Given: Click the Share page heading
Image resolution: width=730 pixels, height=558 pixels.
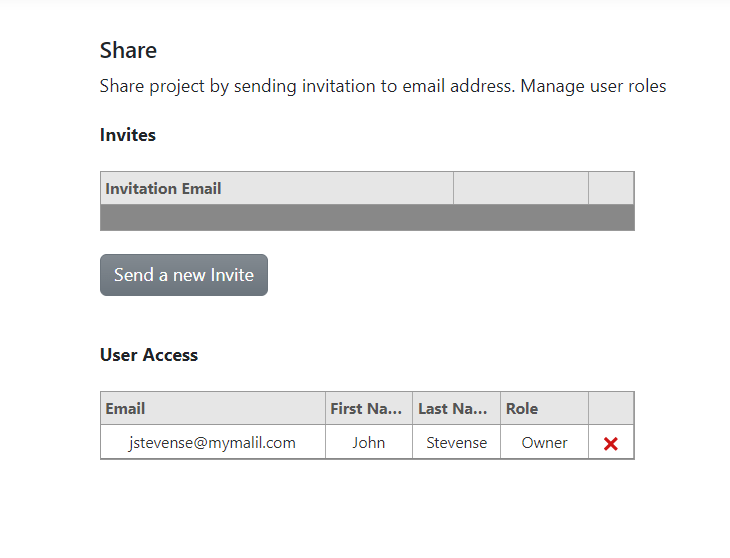Looking at the screenshot, I should coord(128,50).
